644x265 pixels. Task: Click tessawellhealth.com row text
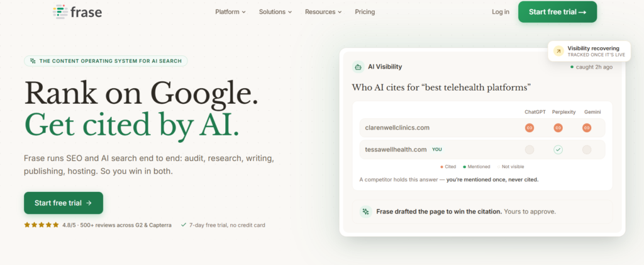396,150
